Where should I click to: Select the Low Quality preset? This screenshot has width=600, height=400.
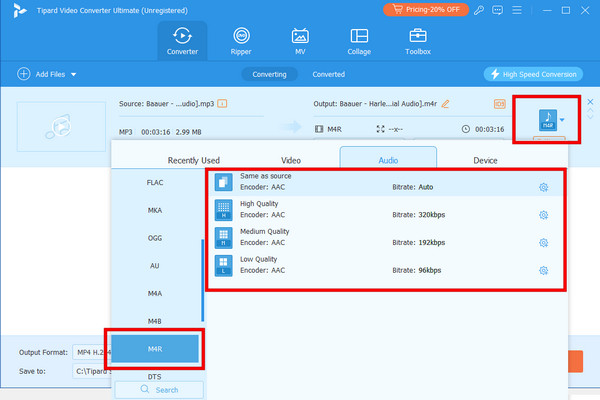[x=386, y=265]
